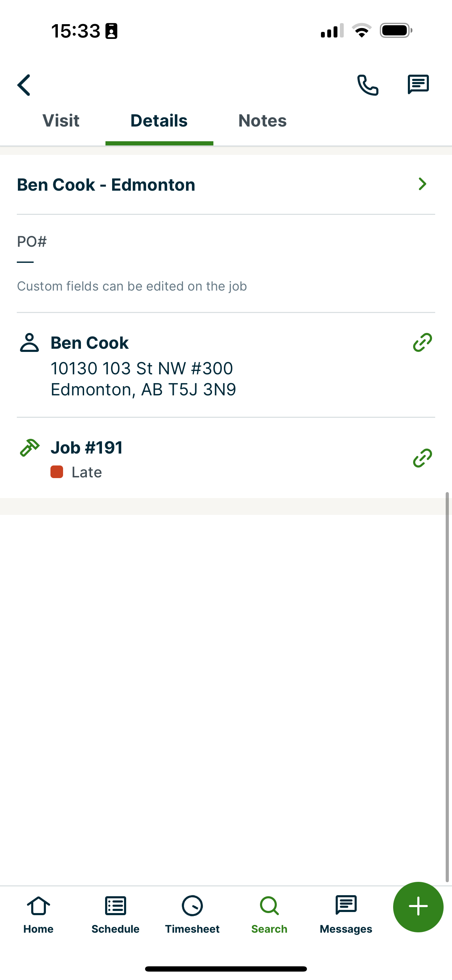
Task: Expand Ben Cook - Edmonton chevron
Action: pyautogui.click(x=422, y=184)
